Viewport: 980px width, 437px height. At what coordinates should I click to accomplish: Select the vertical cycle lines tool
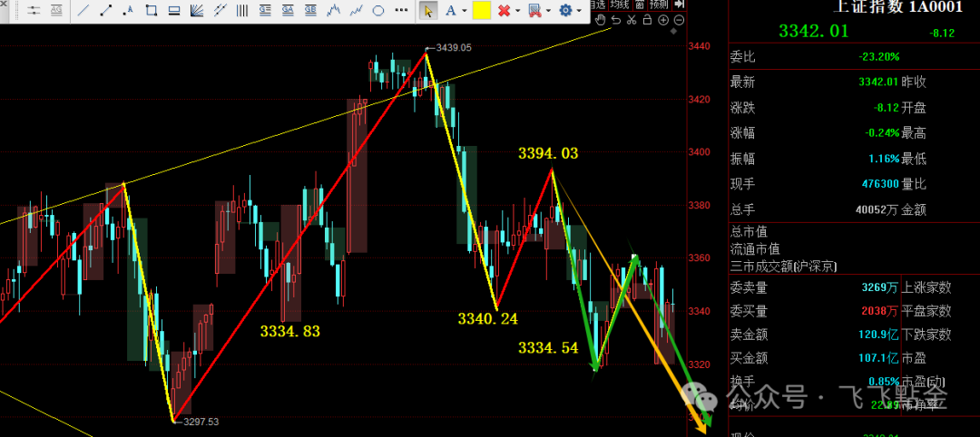[242, 10]
